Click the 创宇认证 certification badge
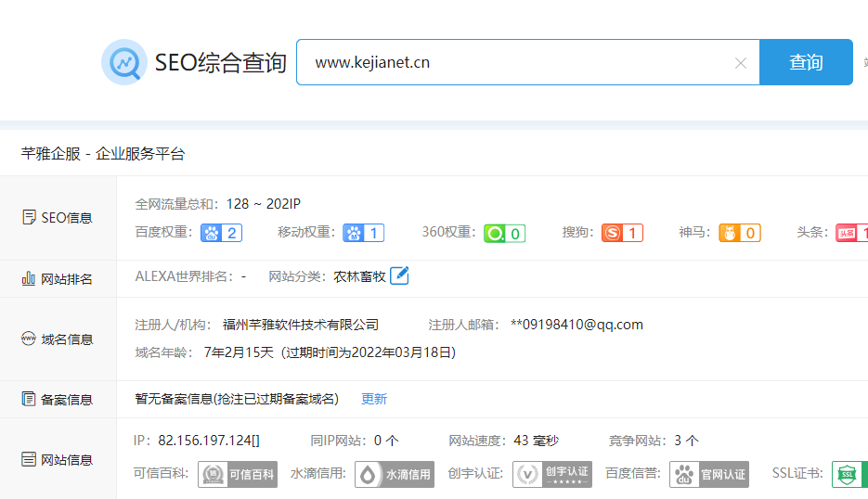Viewport: 868px width, 499px height. [551, 474]
